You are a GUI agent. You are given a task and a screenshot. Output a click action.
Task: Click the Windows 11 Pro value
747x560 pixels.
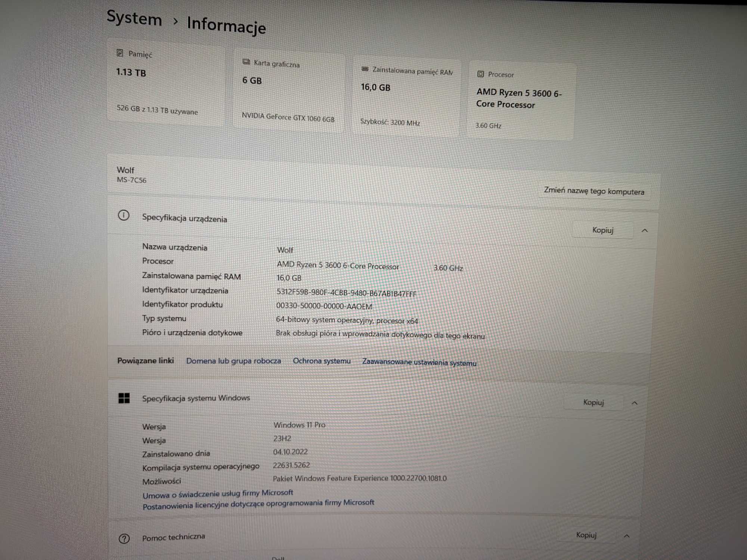click(300, 425)
